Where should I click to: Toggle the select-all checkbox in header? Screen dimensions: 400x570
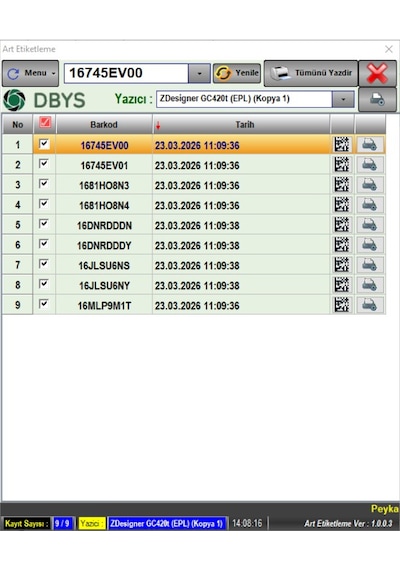click(x=45, y=123)
